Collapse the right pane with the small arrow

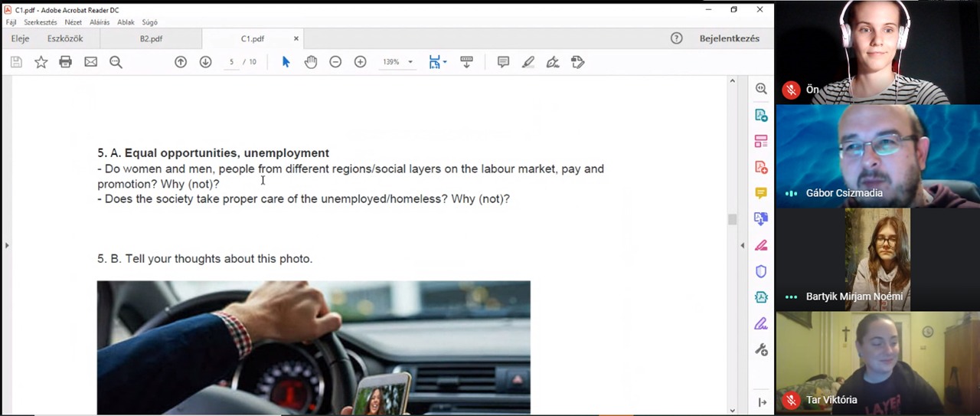(743, 245)
